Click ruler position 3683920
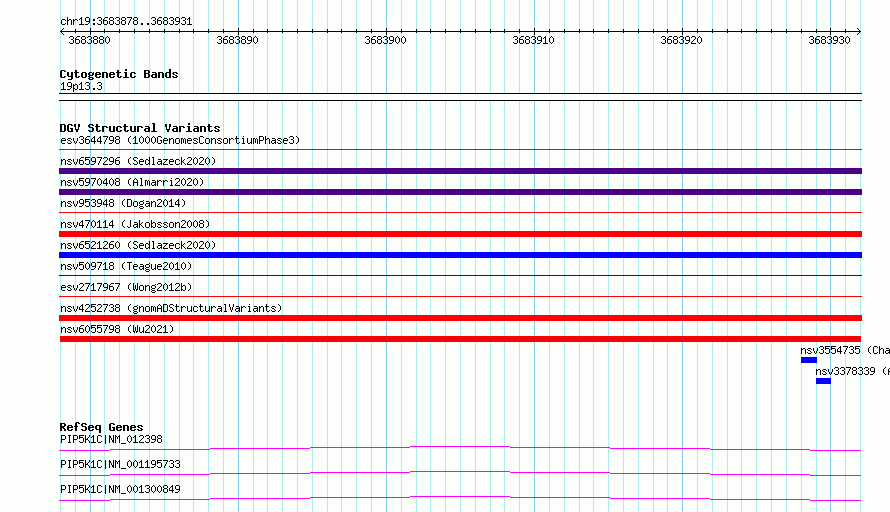 point(681,40)
